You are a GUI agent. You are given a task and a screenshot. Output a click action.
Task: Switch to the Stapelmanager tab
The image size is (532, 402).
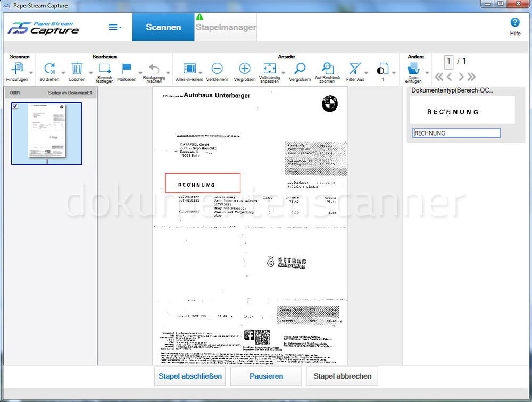click(226, 26)
